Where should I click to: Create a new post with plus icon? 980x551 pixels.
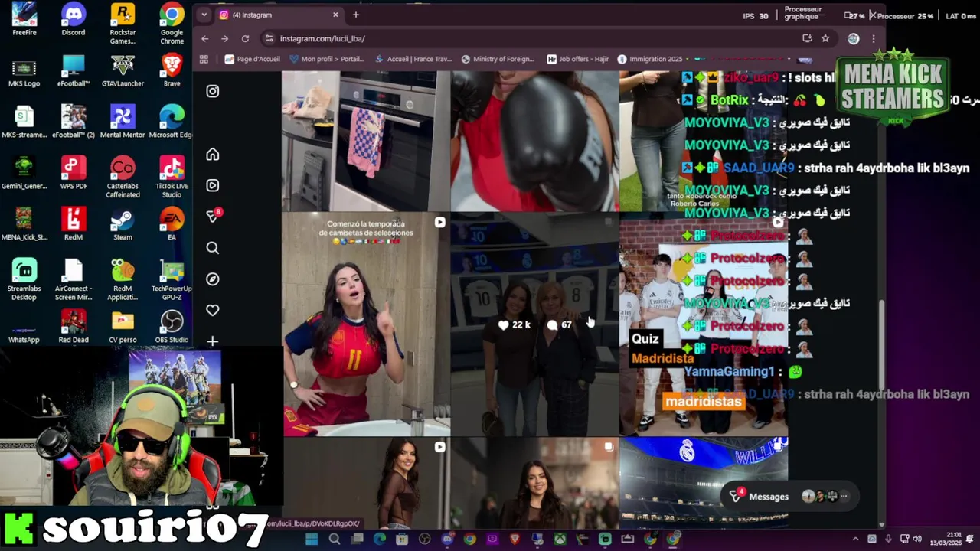pyautogui.click(x=212, y=341)
